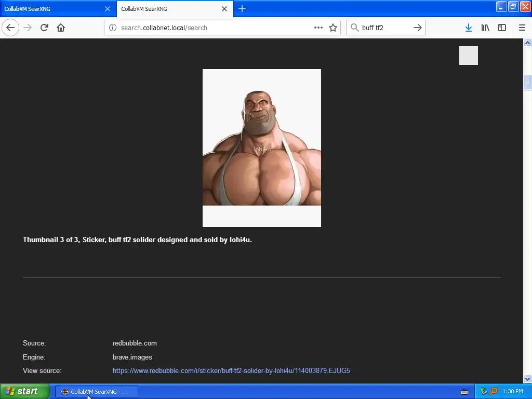The height and width of the screenshot is (399, 532).
Task: Open the Firefox hamburger menu
Action: tap(522, 28)
